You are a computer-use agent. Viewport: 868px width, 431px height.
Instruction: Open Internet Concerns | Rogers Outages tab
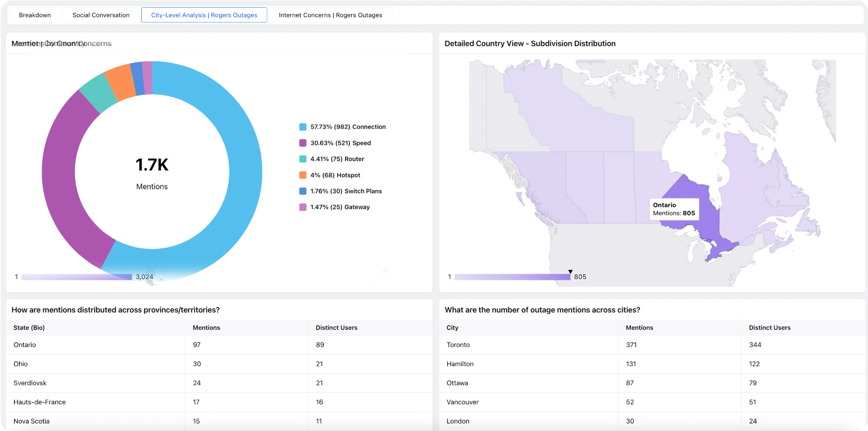click(330, 15)
